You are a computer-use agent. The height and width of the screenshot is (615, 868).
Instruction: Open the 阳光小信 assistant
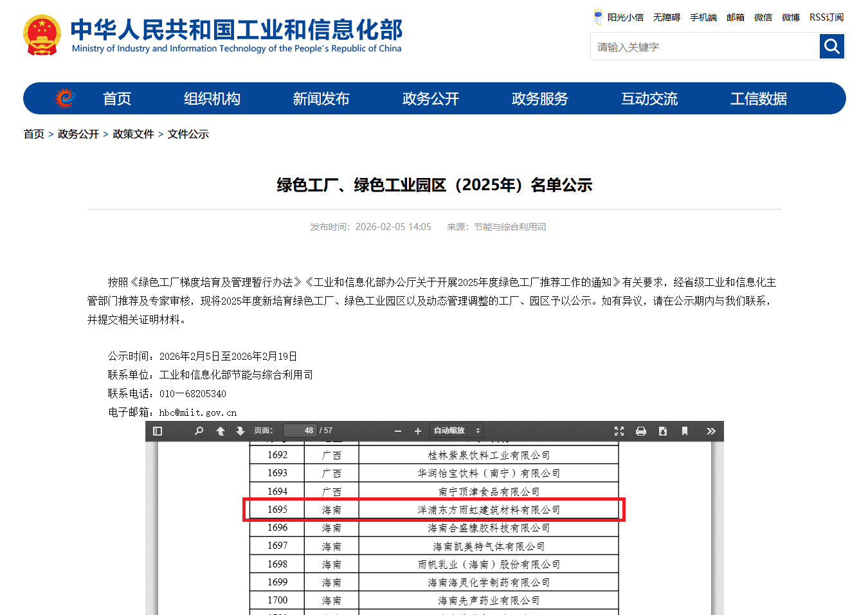pos(625,17)
